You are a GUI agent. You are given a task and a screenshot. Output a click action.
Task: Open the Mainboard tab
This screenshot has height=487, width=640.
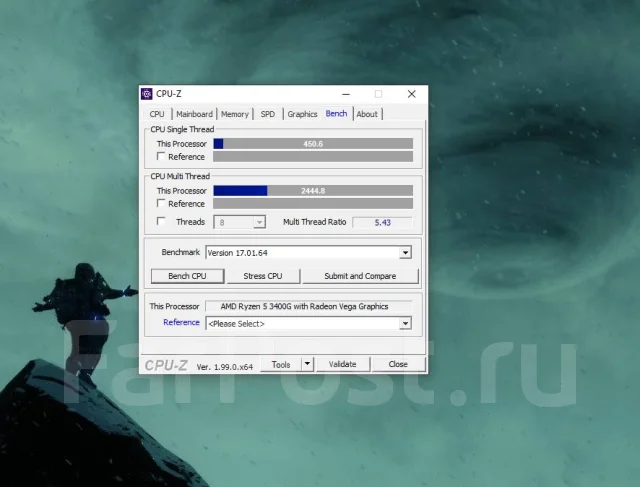[194, 114]
